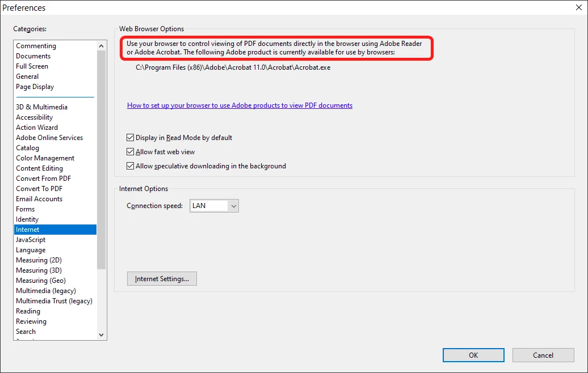The image size is (588, 373).
Task: Open the Search category
Action: pos(55,332)
